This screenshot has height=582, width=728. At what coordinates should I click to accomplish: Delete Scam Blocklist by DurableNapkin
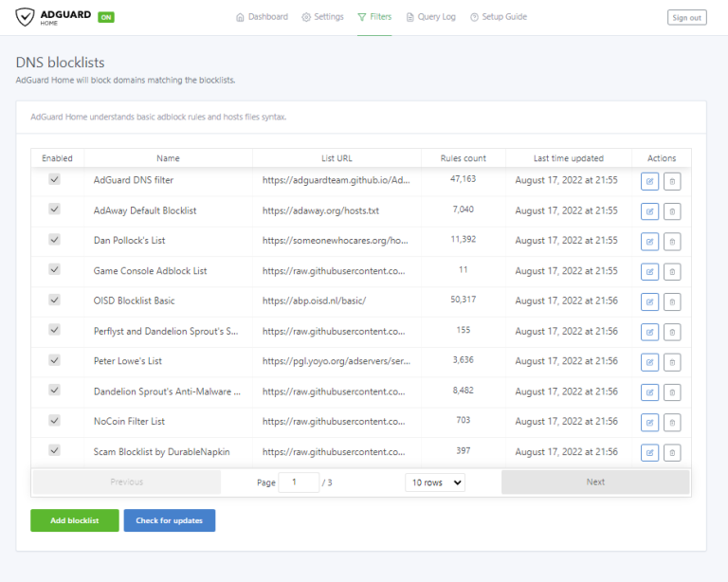coord(671,452)
